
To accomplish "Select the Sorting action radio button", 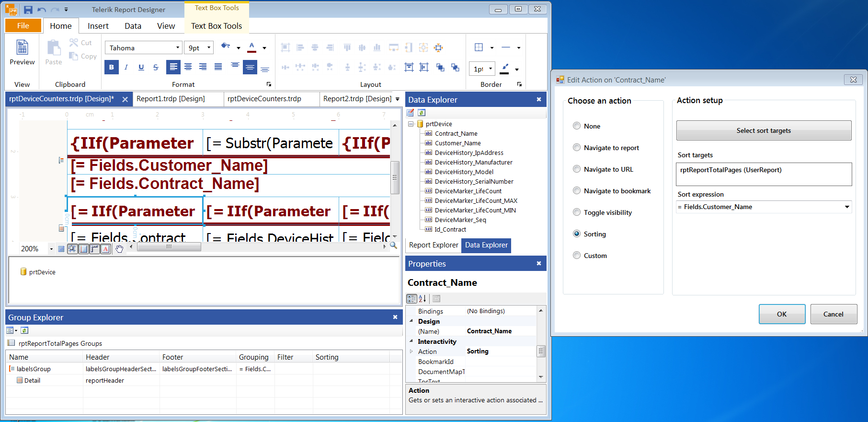I will coord(577,234).
